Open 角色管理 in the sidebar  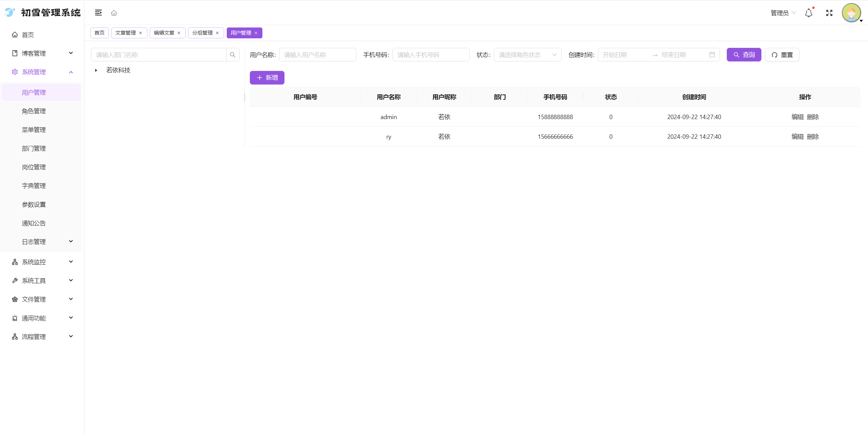coord(34,111)
